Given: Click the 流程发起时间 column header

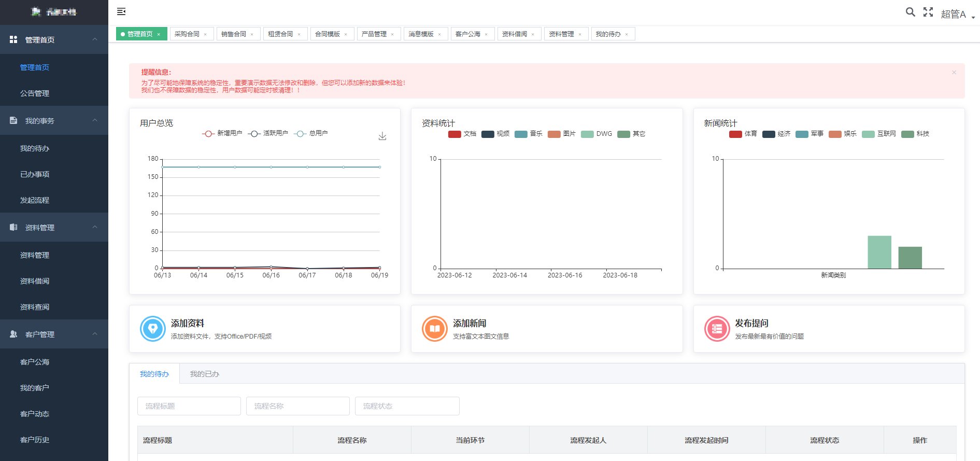Looking at the screenshot, I should point(706,440).
